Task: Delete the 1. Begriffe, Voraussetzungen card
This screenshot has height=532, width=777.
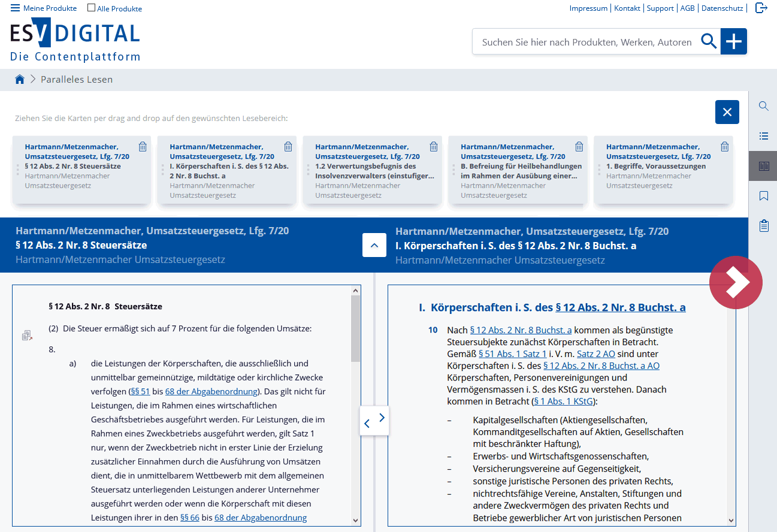Action: pos(725,147)
